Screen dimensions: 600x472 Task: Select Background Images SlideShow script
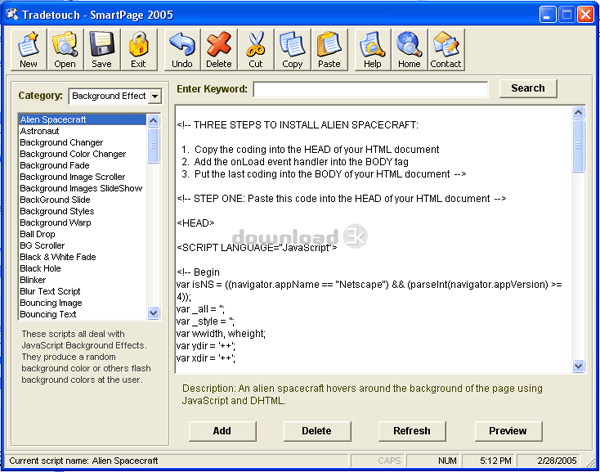82,188
